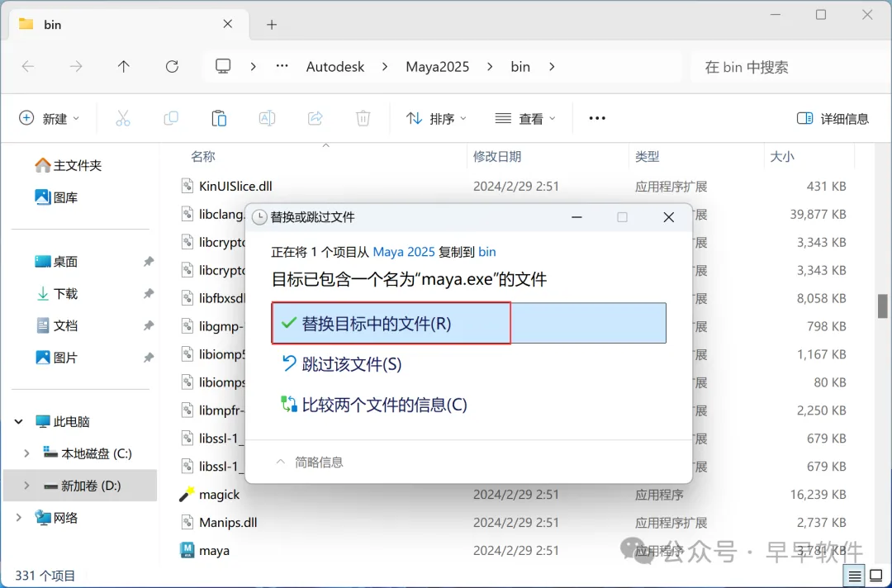
Task: Sort by 修改日期 column header
Action: point(497,156)
